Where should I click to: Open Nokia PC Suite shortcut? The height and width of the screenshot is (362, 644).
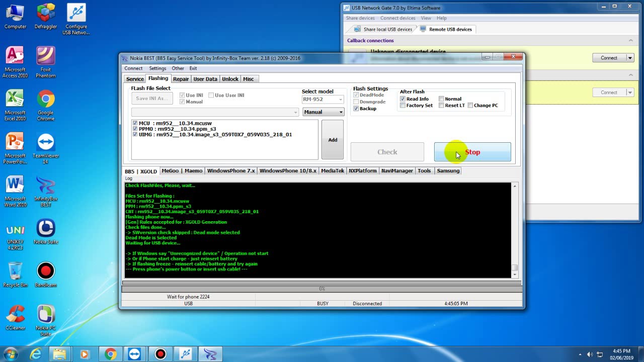46,321
